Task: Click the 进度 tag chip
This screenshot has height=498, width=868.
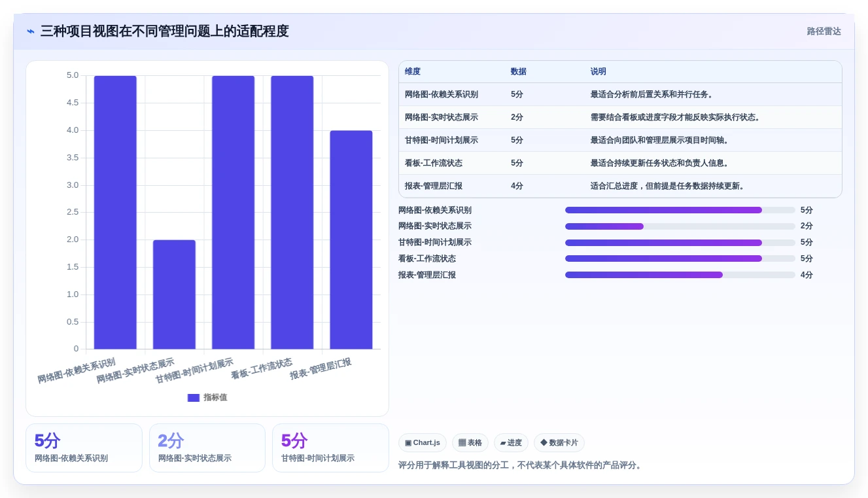Action: click(511, 443)
